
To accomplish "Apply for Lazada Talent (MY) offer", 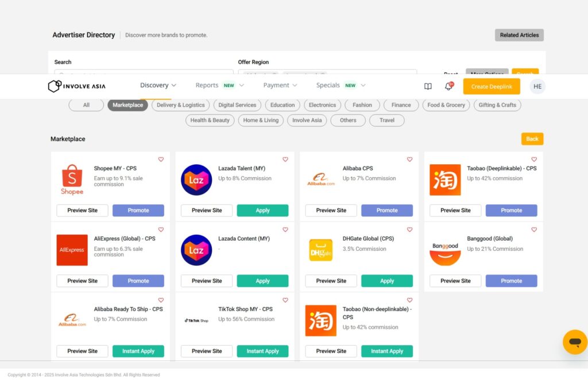I will click(262, 210).
